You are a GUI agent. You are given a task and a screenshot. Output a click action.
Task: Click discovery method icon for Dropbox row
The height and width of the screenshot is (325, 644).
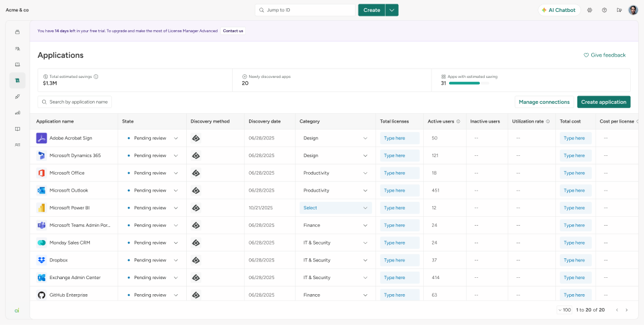pos(196,260)
